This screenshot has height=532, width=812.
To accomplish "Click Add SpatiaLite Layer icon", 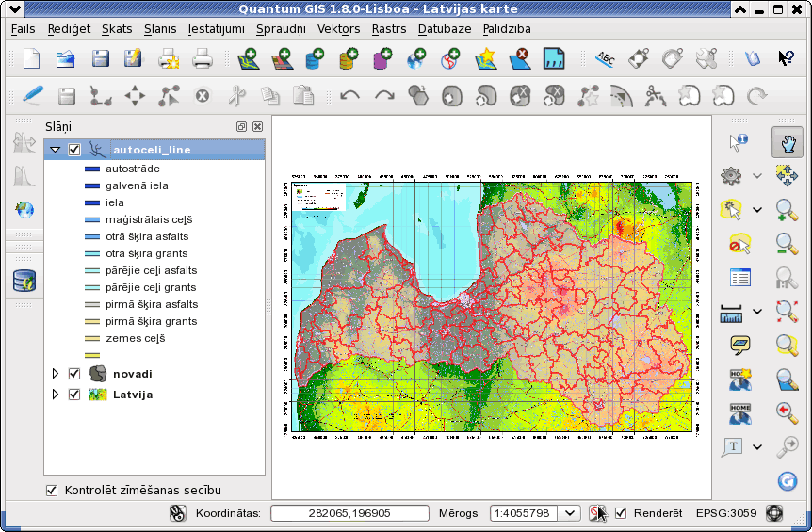I will click(349, 58).
